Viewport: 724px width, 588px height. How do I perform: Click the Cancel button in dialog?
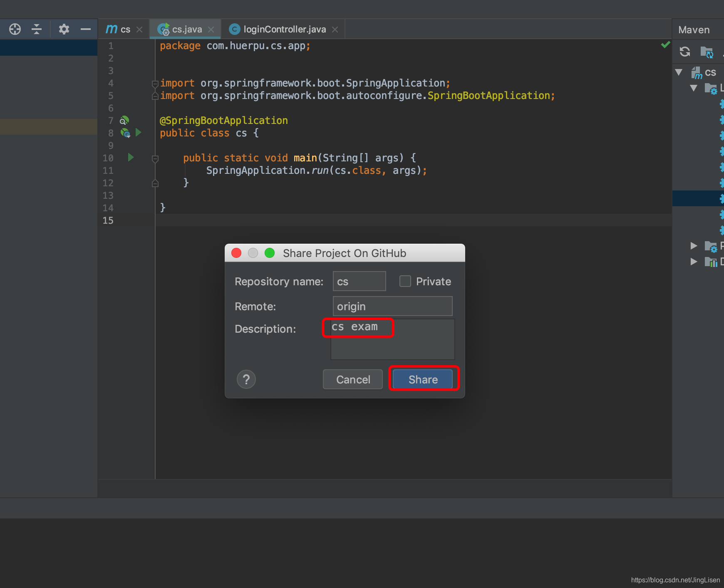(x=353, y=379)
